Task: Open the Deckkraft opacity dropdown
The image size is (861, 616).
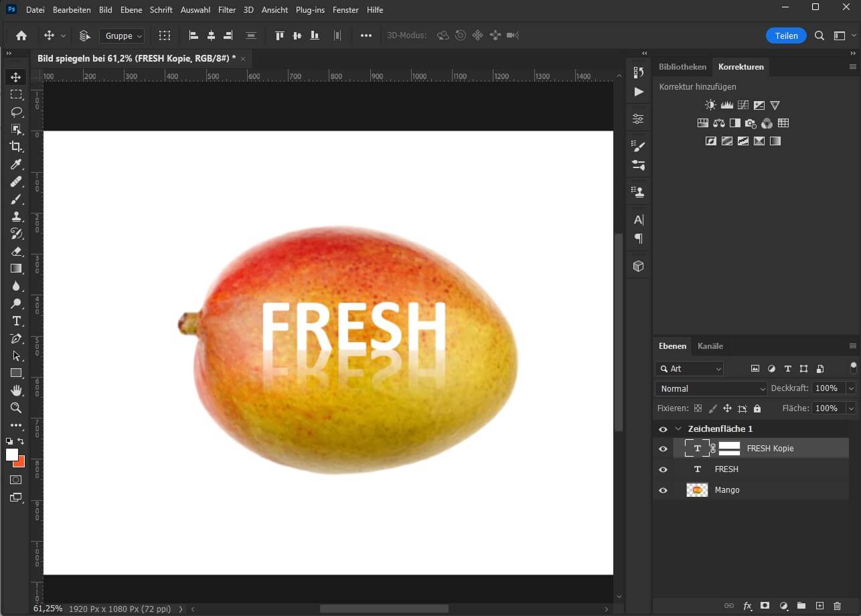Action: coord(849,388)
